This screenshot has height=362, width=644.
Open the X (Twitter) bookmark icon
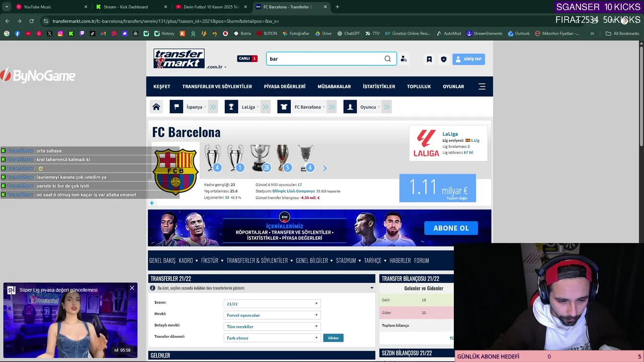(49, 34)
